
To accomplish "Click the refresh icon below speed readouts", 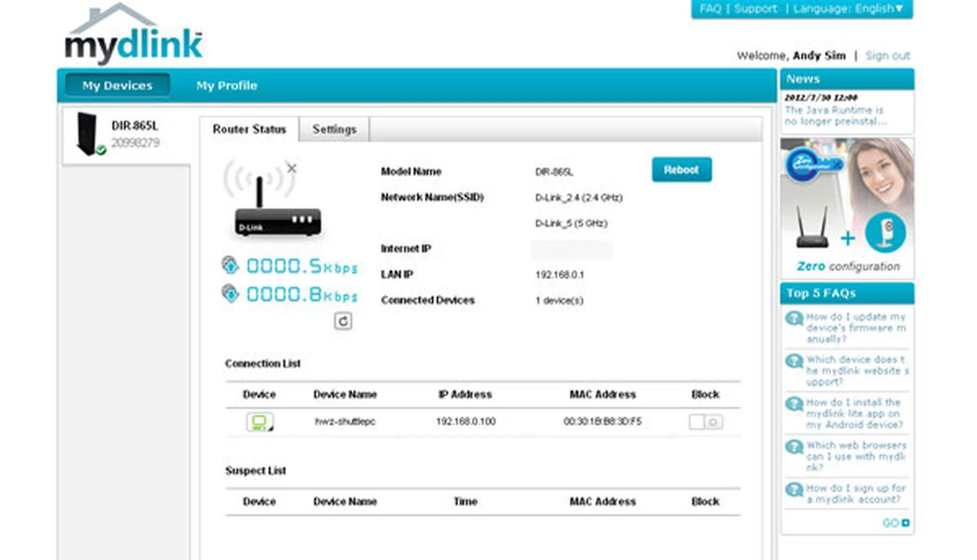I will click(x=343, y=321).
